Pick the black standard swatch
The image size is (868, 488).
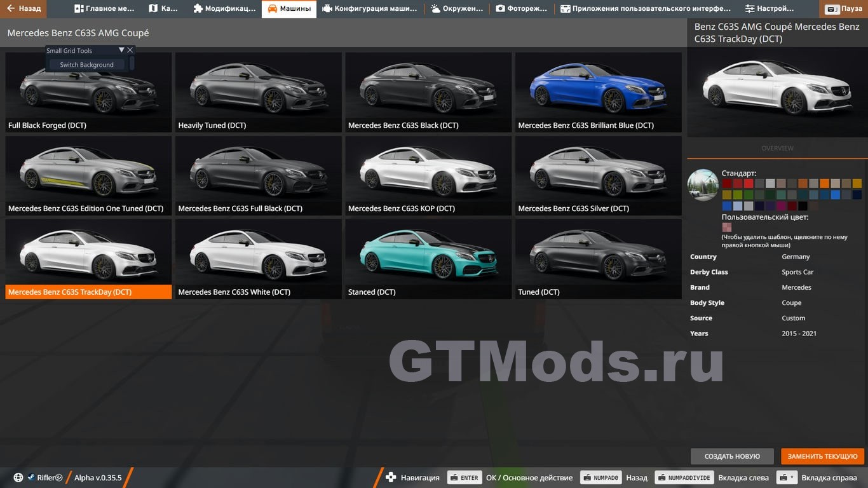click(x=803, y=206)
